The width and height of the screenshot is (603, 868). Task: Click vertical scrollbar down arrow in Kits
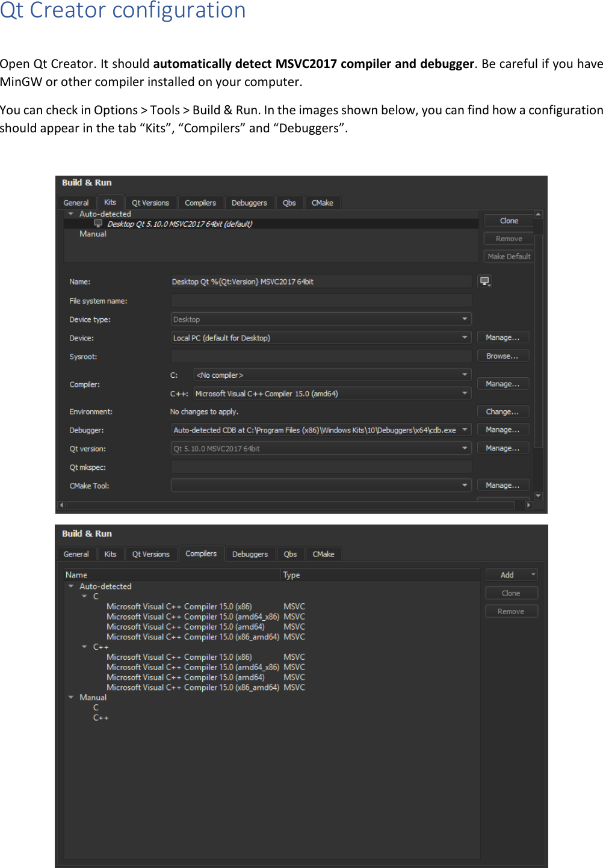[538, 496]
